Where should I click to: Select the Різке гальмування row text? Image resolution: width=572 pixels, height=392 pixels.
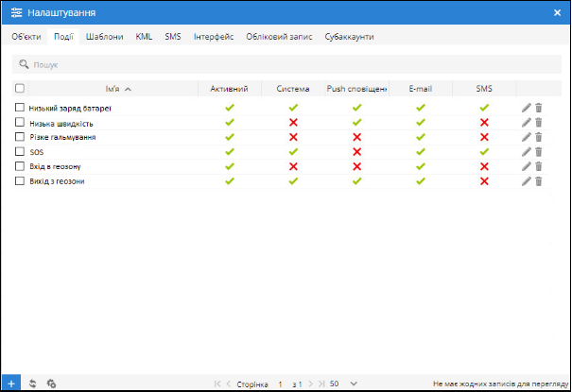pyautogui.click(x=62, y=137)
